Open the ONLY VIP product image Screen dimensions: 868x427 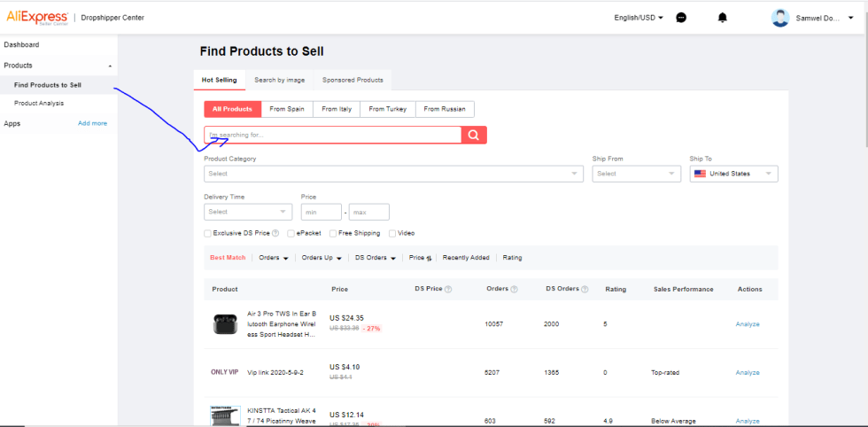225,372
